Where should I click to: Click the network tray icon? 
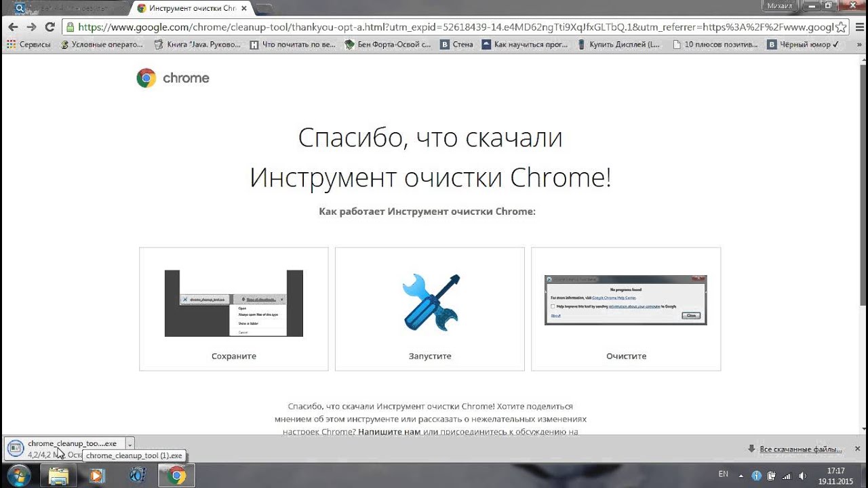[787, 475]
